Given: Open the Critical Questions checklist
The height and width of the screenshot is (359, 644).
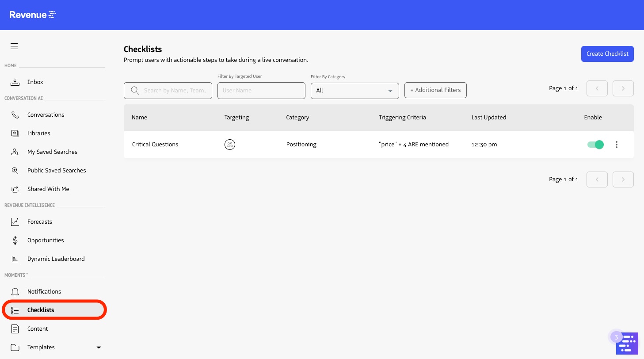Looking at the screenshot, I should pos(155,144).
